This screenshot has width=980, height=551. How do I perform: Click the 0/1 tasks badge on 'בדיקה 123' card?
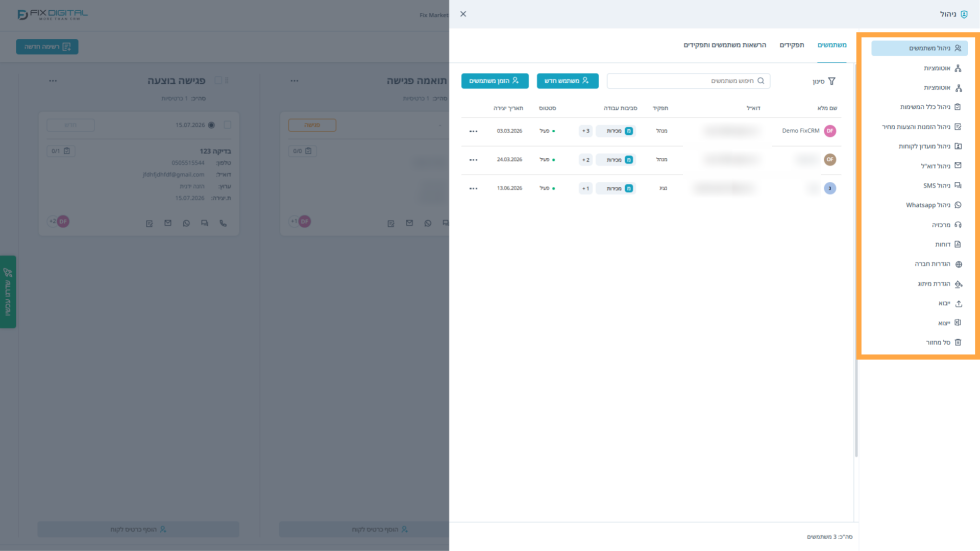[61, 151]
